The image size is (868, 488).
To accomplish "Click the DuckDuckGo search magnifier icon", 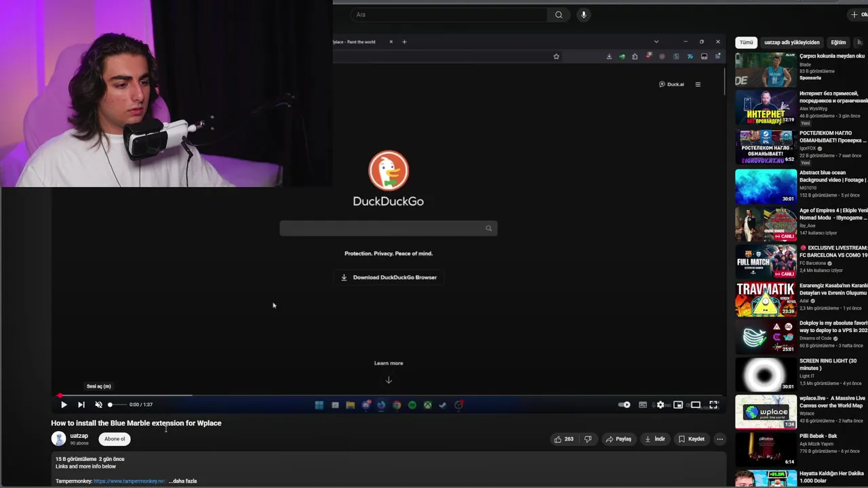I will click(488, 228).
